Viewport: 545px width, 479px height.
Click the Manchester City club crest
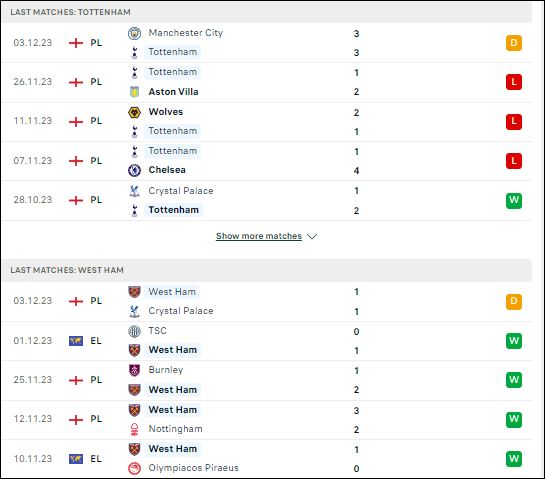[x=134, y=33]
